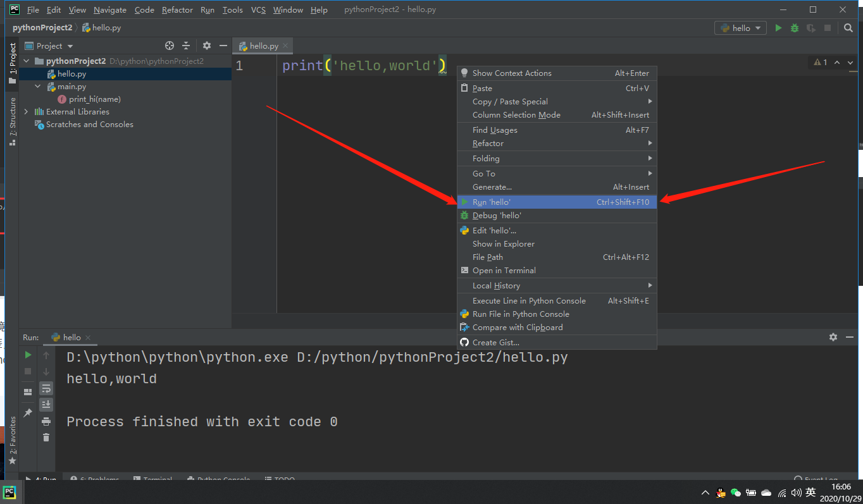Toggle Scroll to End in the Run console
Screen dimensions: 863x504
tap(46, 405)
